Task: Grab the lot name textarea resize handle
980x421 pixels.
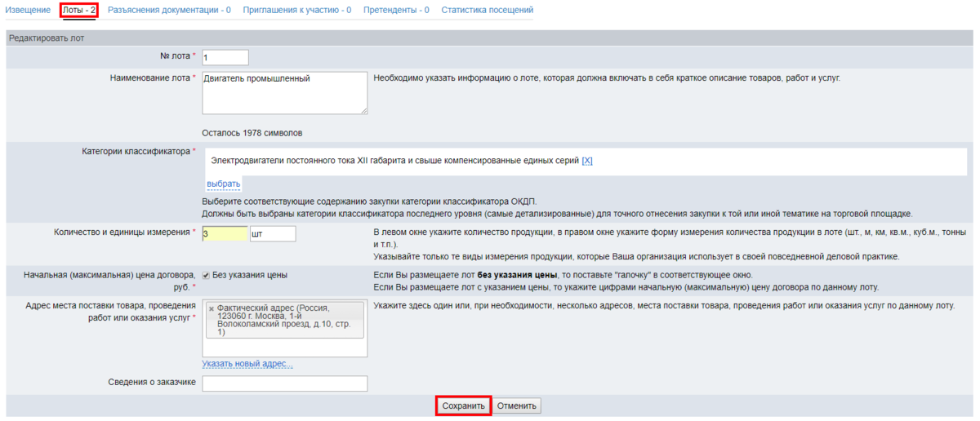Action: (363, 110)
